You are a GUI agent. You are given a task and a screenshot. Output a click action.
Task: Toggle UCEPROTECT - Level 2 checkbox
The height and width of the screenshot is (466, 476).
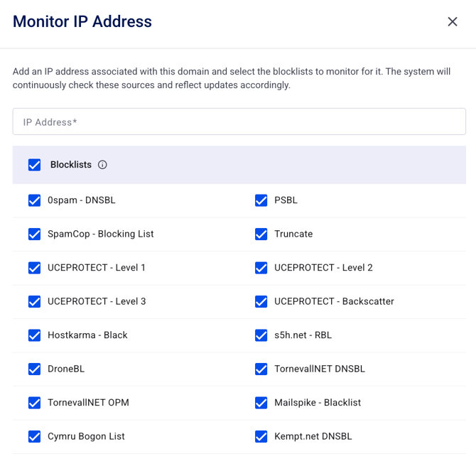(261, 268)
